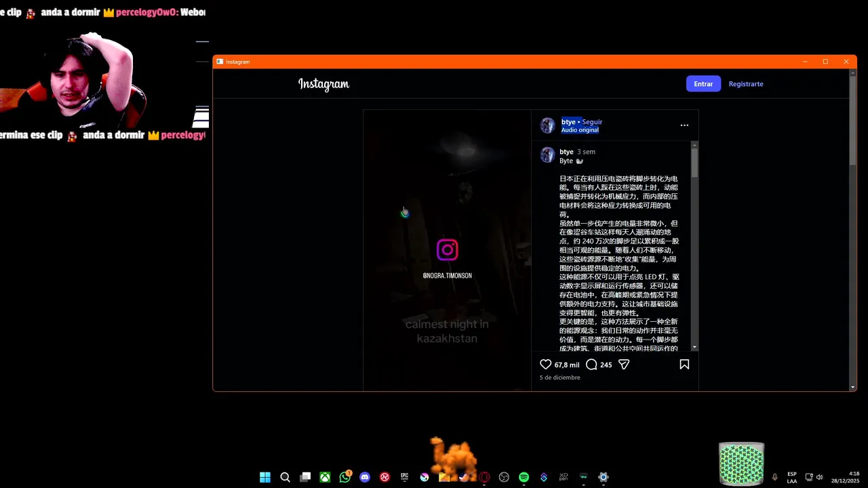Viewport: 868px width, 488px height.
Task: Click the window vertical scrollbar thumb
Action: click(x=853, y=122)
